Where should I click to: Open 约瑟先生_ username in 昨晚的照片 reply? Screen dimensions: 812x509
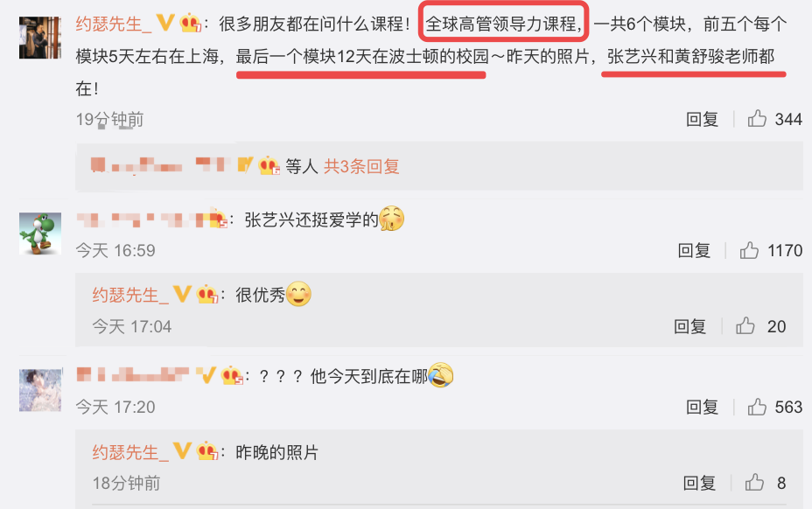(130, 452)
